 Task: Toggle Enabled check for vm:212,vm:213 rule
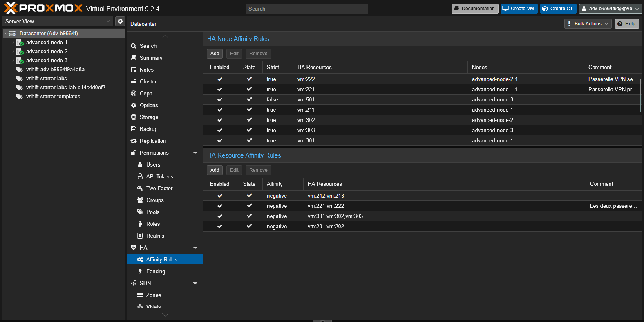point(220,196)
